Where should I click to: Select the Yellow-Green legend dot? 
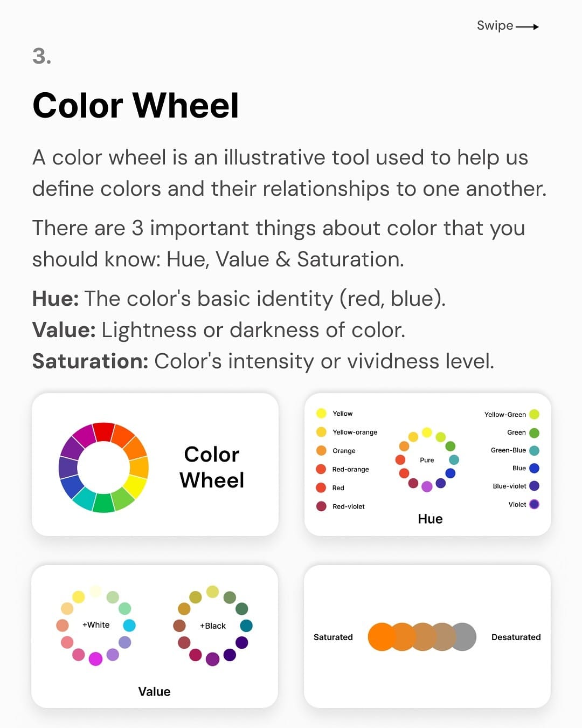coord(534,414)
